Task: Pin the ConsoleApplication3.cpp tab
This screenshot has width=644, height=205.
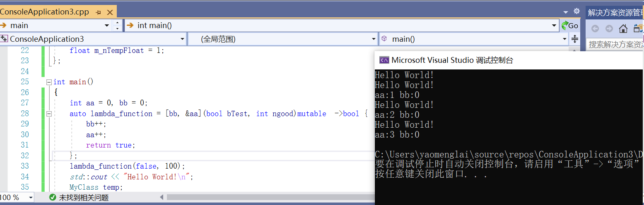Action: pyautogui.click(x=99, y=12)
